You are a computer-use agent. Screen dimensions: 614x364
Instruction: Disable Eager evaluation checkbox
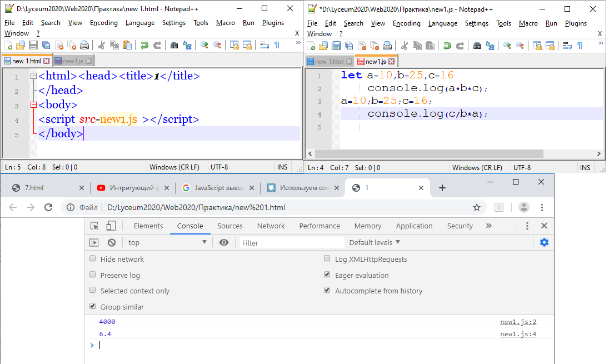point(327,275)
